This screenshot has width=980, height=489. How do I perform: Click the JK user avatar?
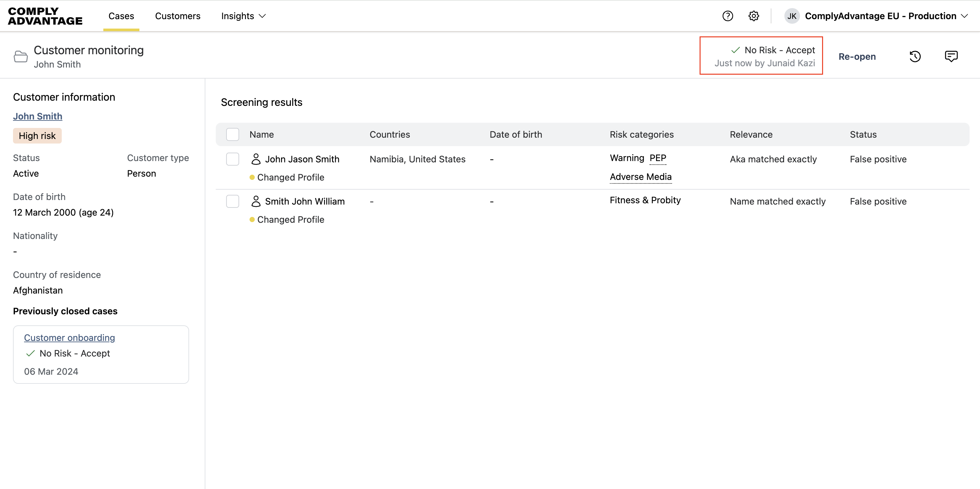(792, 16)
